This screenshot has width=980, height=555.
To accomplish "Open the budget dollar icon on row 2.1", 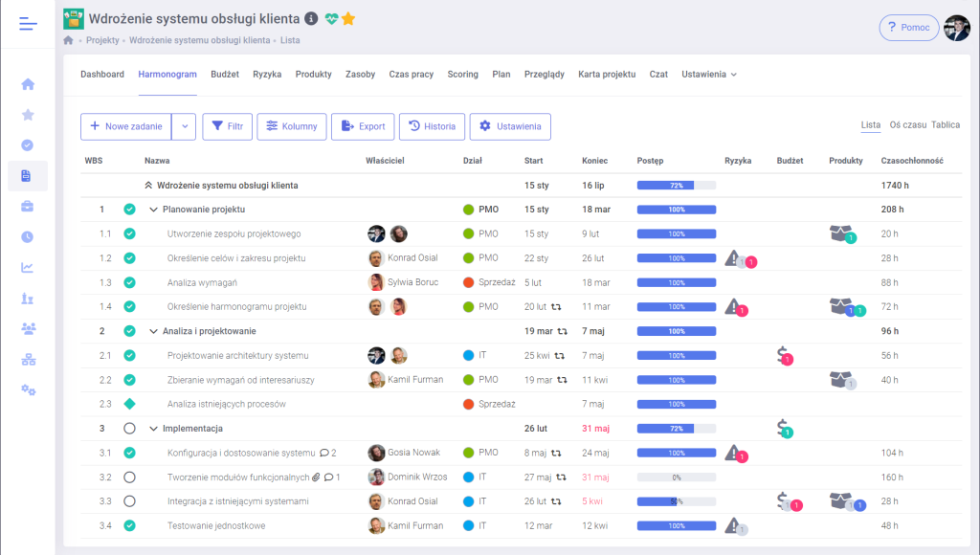I will [783, 355].
